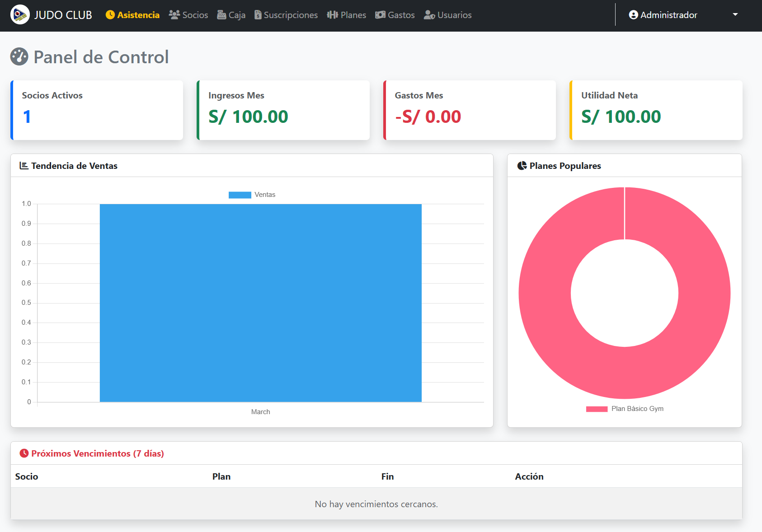Click the Usuarios lock-user icon
The height and width of the screenshot is (532, 762).
[429, 15]
